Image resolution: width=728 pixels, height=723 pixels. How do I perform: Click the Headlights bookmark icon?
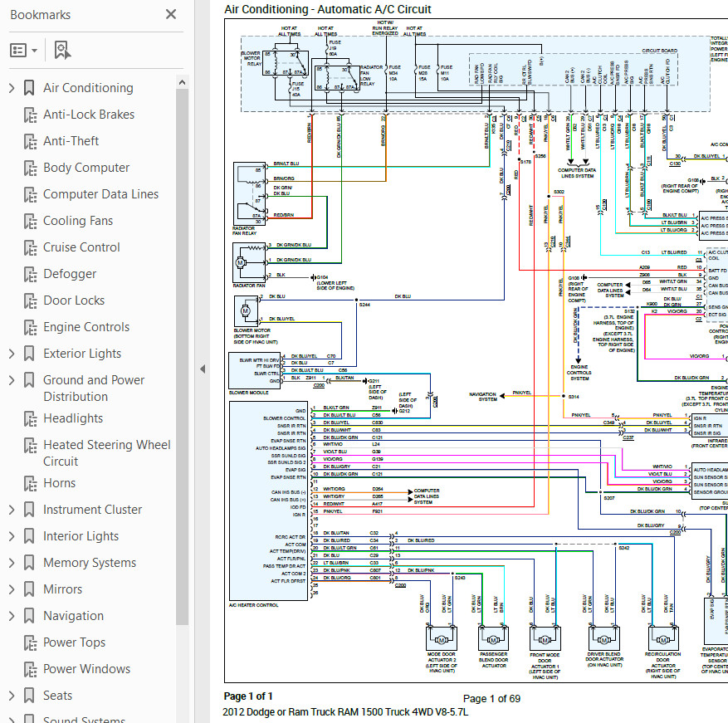pos(30,419)
